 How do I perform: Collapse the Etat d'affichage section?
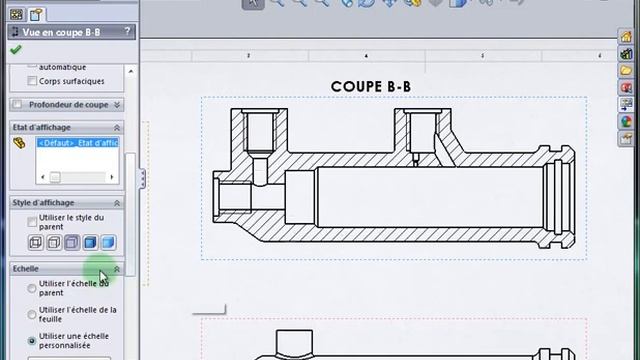pyautogui.click(x=117, y=128)
